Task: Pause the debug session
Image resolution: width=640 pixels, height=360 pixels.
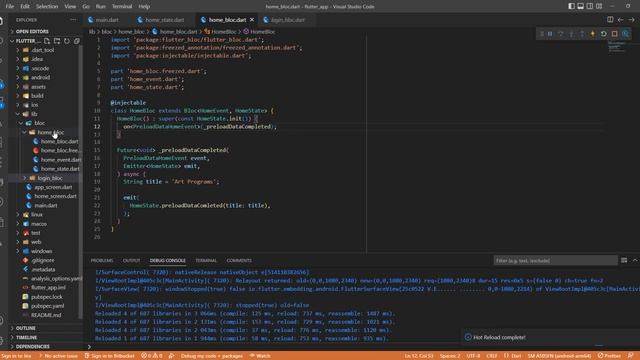Action: [x=550, y=34]
